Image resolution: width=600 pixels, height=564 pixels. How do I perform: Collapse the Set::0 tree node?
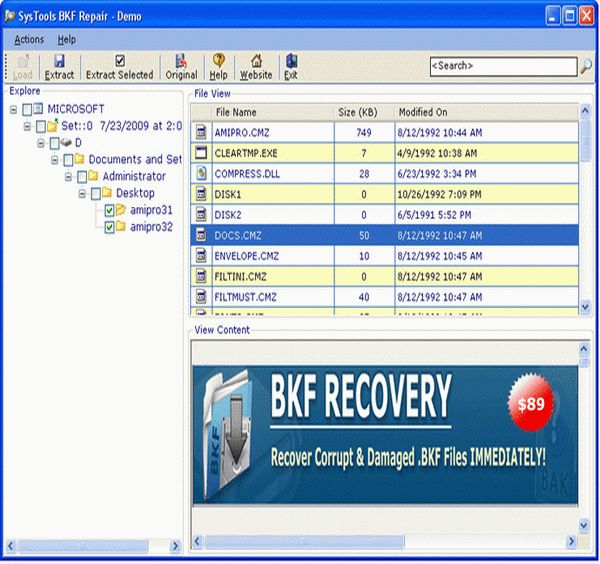click(27, 126)
